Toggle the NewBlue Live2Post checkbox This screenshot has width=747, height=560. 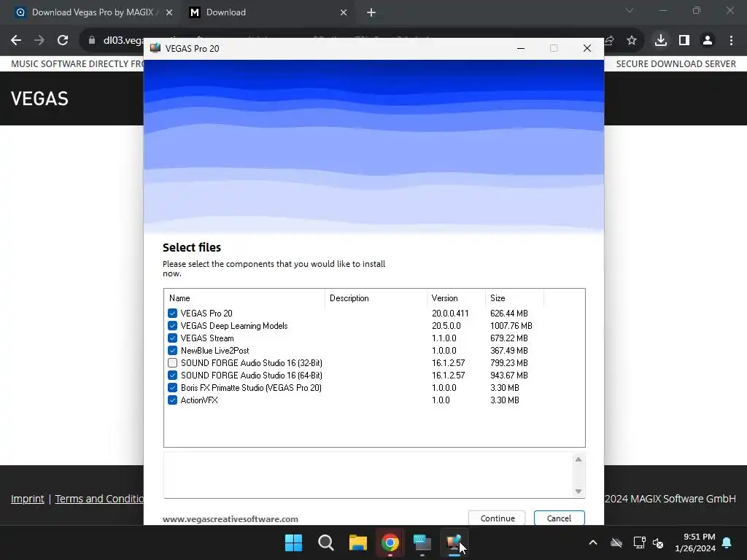172,351
